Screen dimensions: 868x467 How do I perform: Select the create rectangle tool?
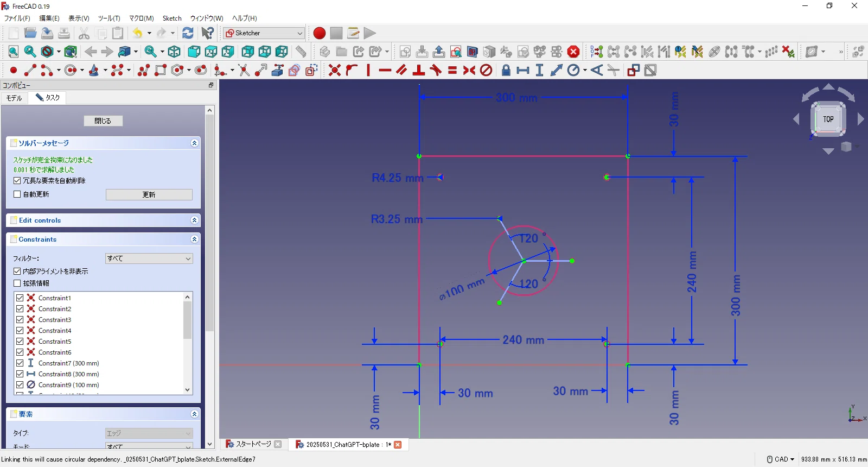tap(161, 70)
